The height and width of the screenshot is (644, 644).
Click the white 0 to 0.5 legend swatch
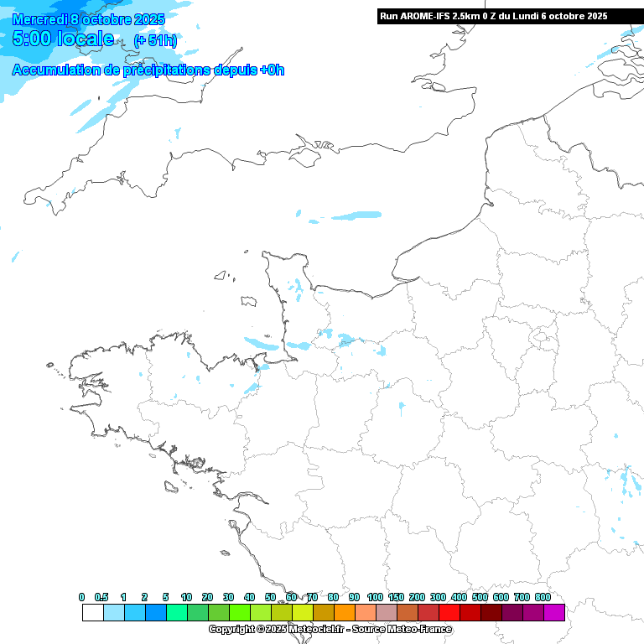point(92,612)
